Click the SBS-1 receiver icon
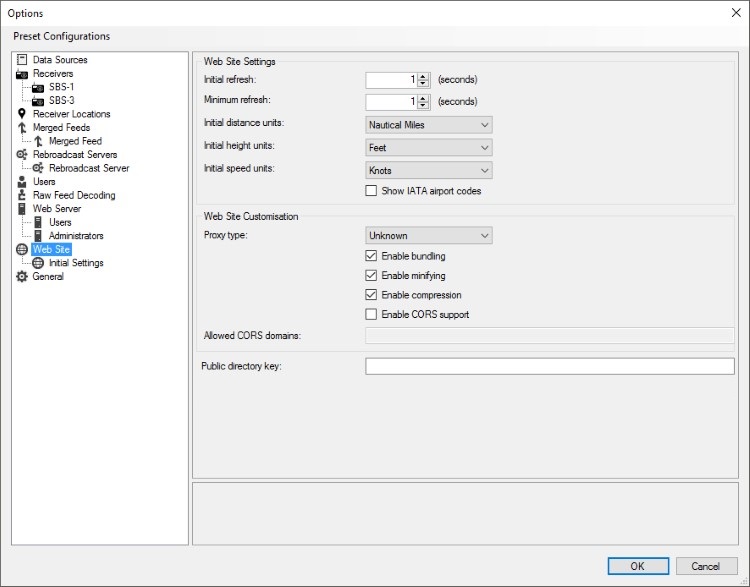Viewport: 750px width, 587px height. click(x=38, y=88)
